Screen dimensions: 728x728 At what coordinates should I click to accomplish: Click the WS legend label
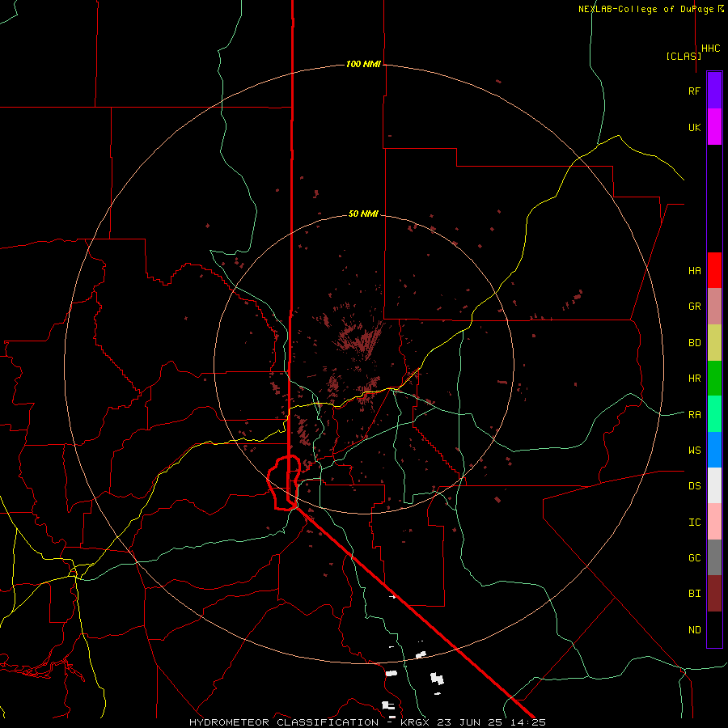[694, 451]
